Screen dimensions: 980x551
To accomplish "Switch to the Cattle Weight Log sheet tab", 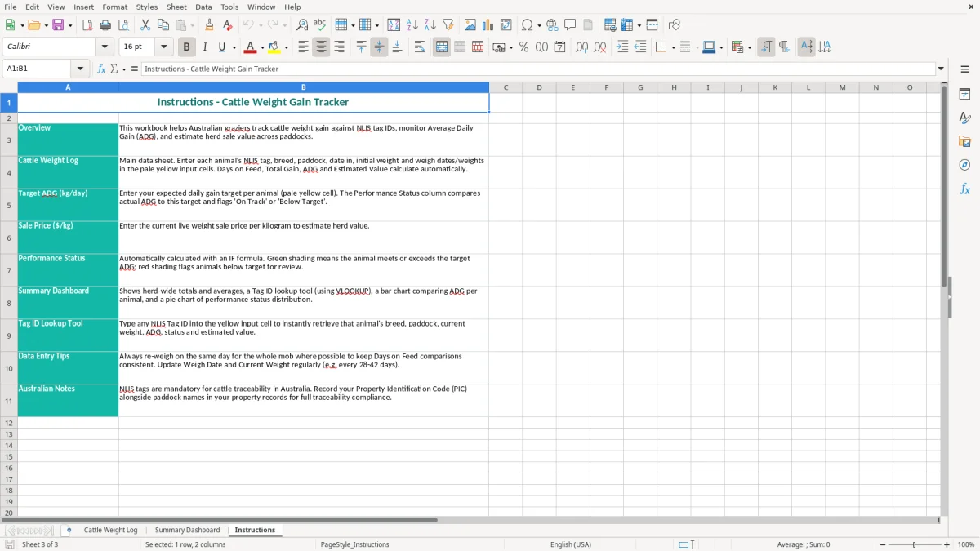I will point(110,530).
